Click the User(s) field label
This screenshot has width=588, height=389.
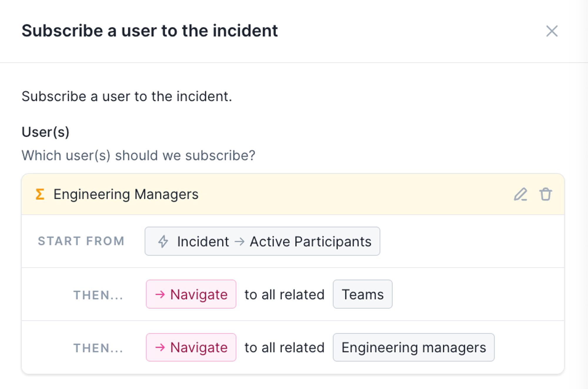(46, 132)
